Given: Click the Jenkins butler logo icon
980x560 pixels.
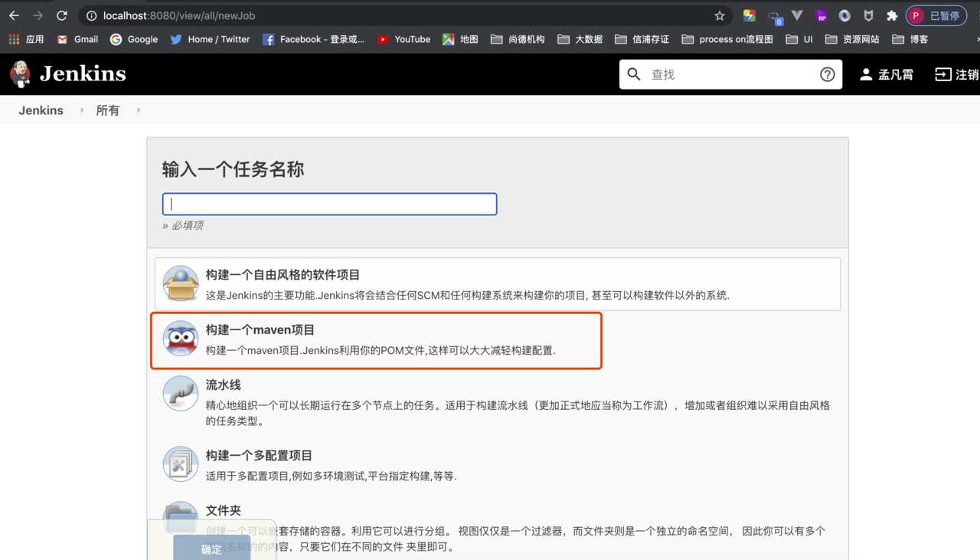Looking at the screenshot, I should point(21,74).
